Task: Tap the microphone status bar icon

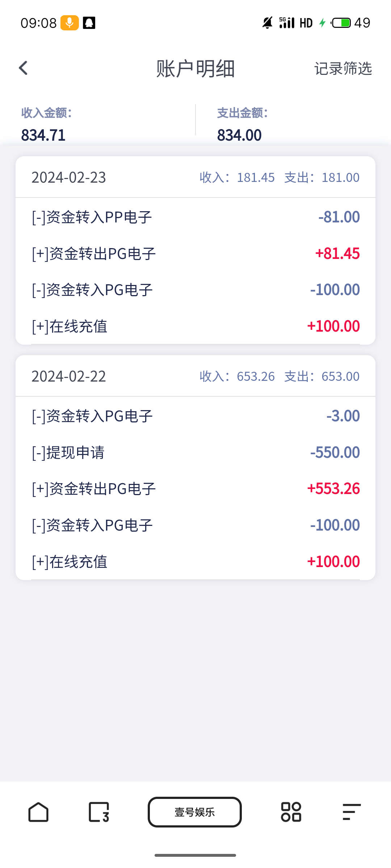Action: (x=70, y=23)
